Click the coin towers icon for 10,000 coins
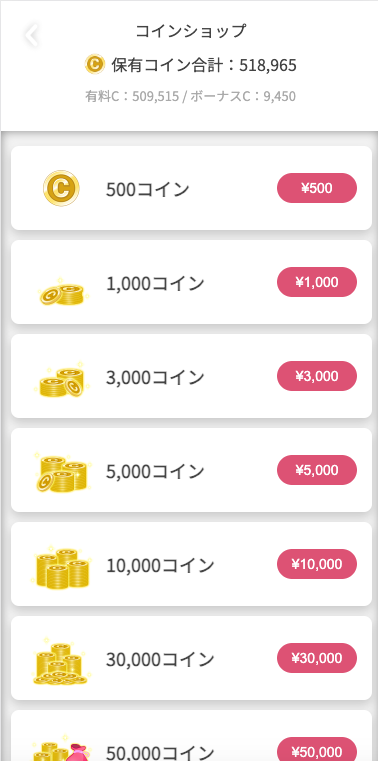378x761 pixels. pos(61,567)
